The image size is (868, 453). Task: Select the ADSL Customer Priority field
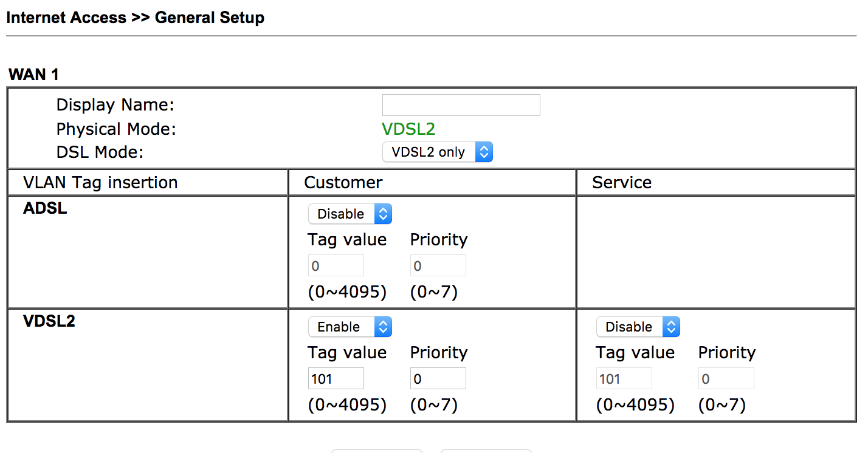tap(438, 266)
